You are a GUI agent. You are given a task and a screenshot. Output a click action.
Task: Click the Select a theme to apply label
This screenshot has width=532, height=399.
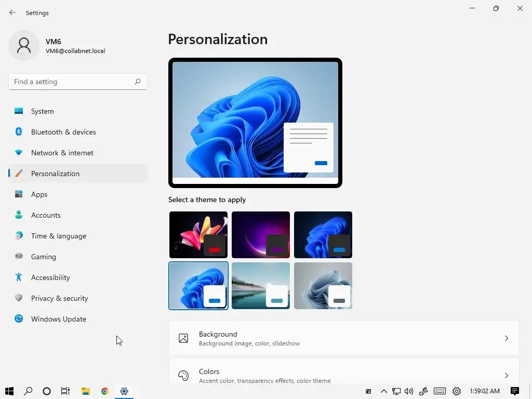click(x=207, y=199)
